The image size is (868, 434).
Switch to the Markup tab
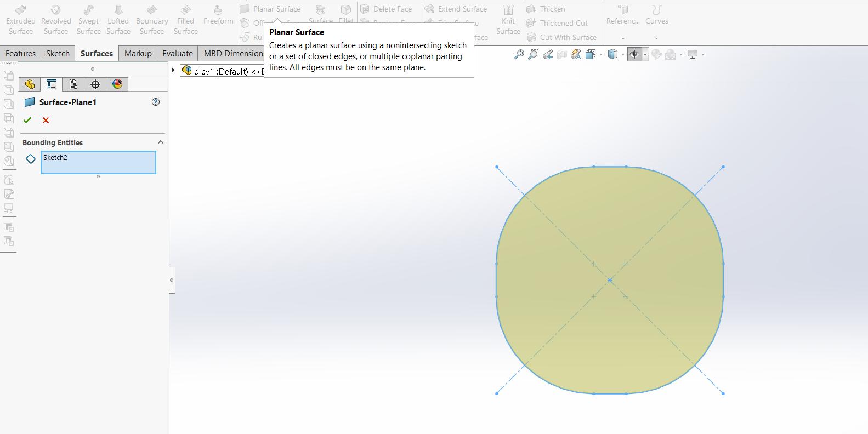click(x=138, y=53)
